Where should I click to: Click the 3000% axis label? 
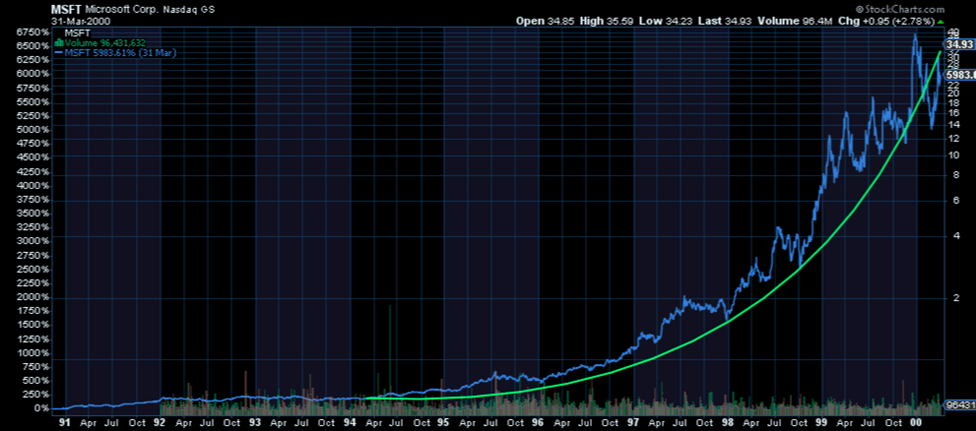coord(33,241)
